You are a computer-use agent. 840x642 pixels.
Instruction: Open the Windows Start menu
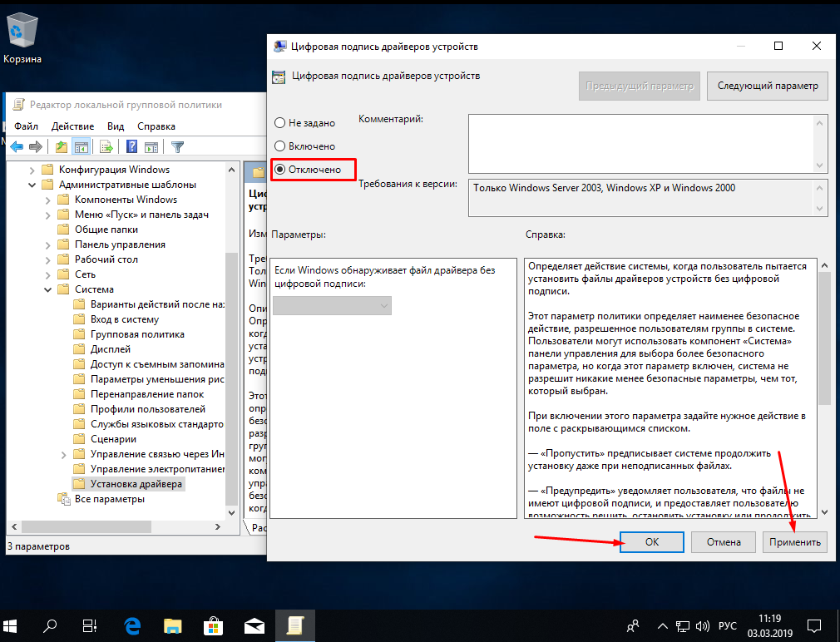click(10, 625)
